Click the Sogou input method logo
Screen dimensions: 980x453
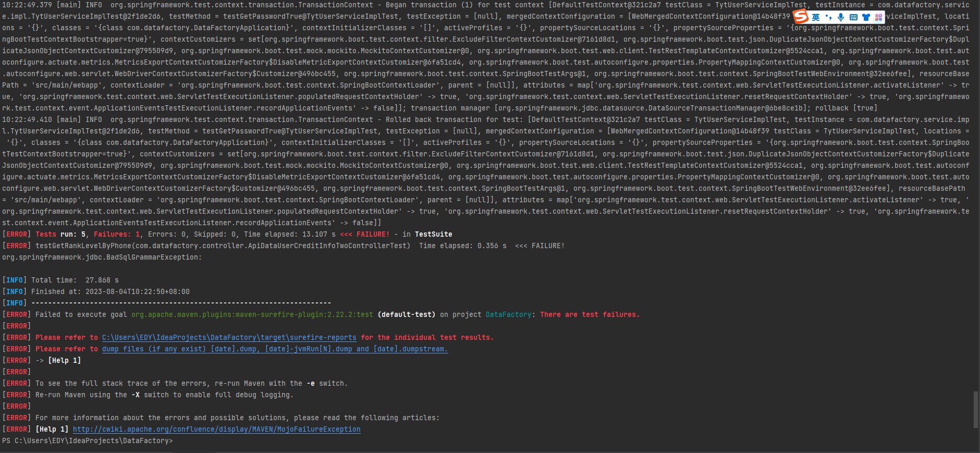[x=801, y=17]
